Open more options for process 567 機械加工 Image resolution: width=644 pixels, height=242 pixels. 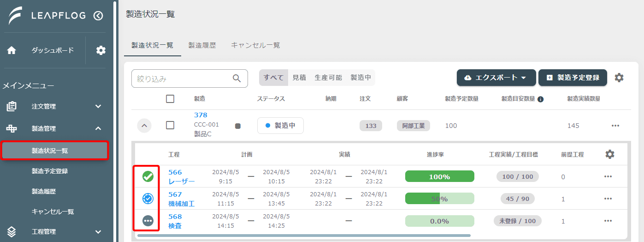pyautogui.click(x=608, y=199)
